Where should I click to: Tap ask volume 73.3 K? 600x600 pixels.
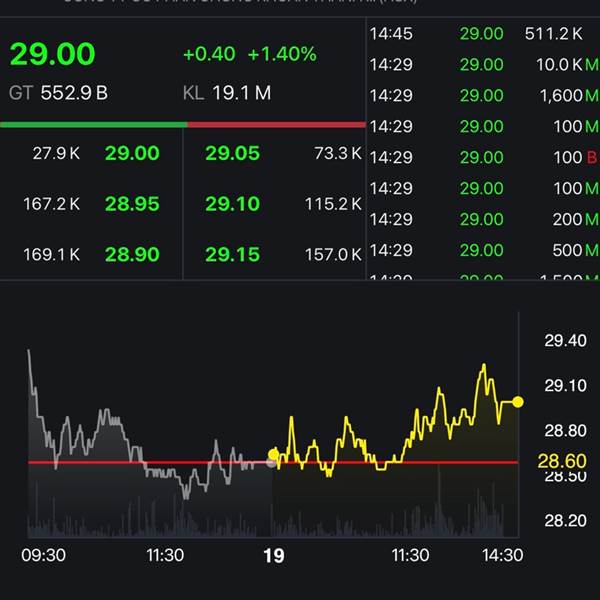[338, 153]
